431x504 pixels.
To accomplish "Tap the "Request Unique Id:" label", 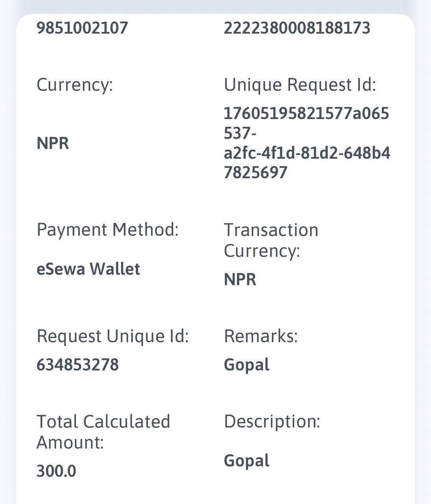I will [113, 336].
